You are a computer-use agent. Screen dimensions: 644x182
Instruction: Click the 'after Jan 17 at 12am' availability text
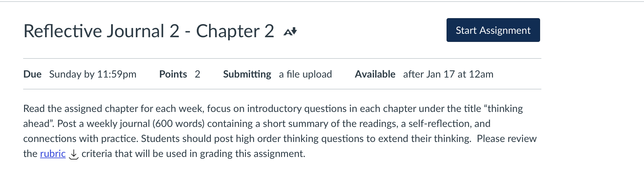pyautogui.click(x=448, y=74)
